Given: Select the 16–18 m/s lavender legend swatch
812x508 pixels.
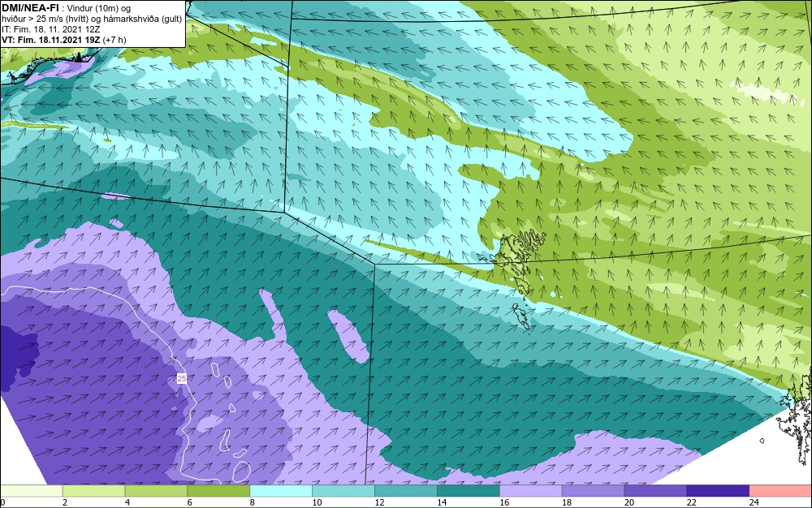Looking at the screenshot, I should click(x=531, y=490).
